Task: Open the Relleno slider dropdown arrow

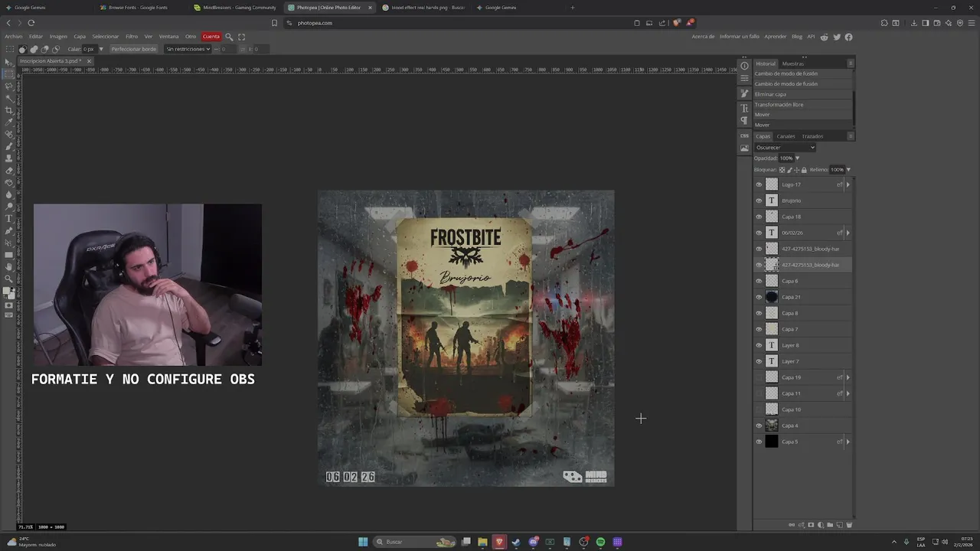Action: coord(848,169)
